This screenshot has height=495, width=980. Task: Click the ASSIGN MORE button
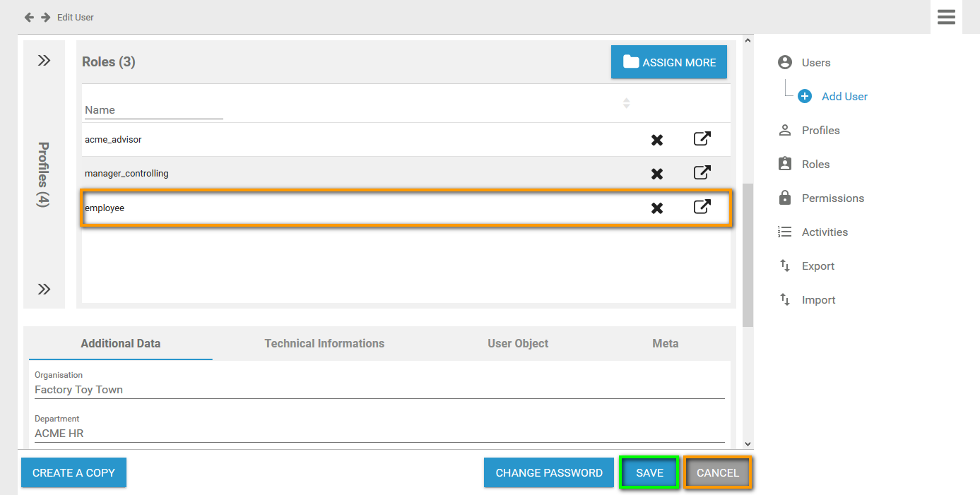(669, 62)
